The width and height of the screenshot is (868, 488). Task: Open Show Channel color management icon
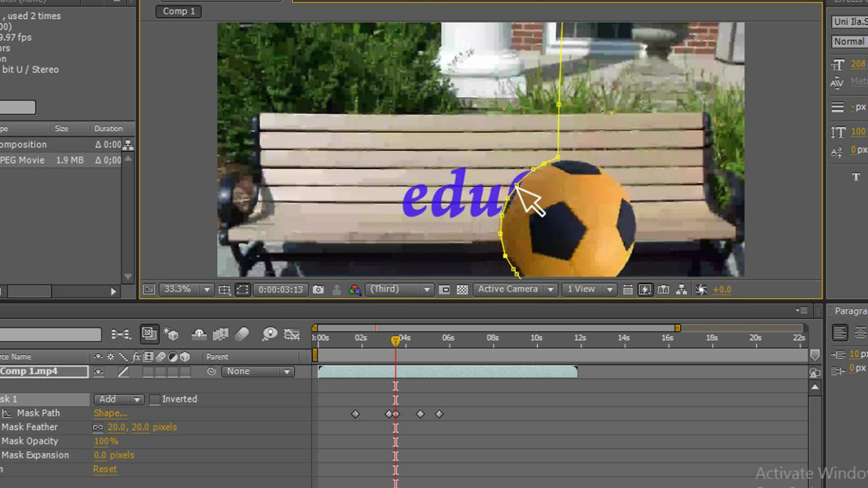(355, 289)
